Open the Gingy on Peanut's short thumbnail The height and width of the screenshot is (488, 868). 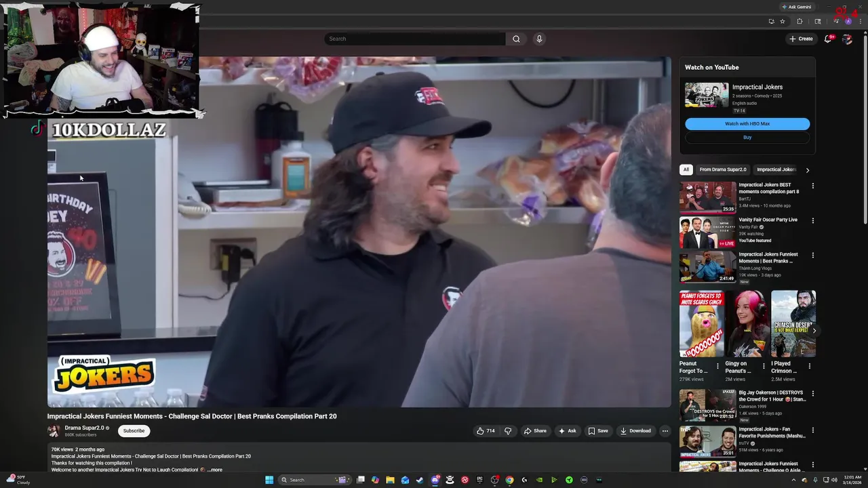point(747,324)
